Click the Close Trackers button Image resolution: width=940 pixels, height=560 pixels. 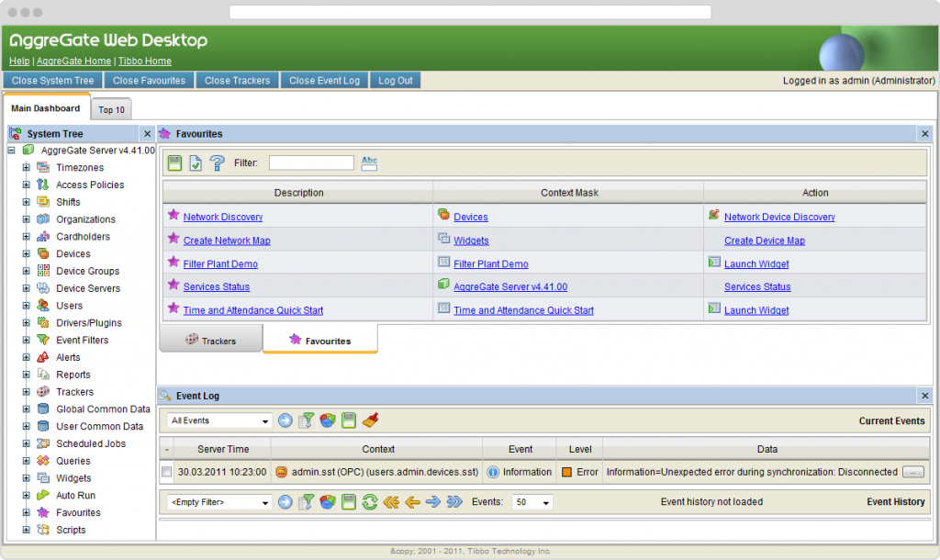point(238,81)
